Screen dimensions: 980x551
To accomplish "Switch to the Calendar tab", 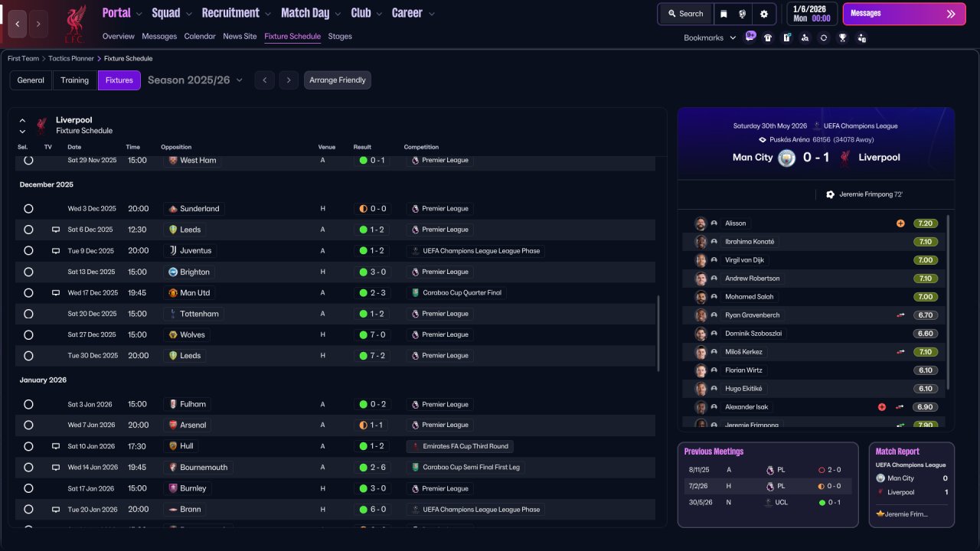I will (200, 36).
